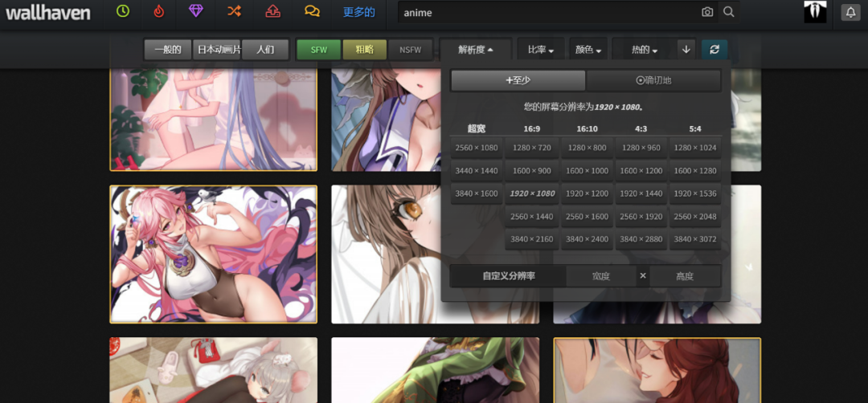This screenshot has height=403, width=868.
Task: Choose resolution 3840 × 2880
Action: coord(641,239)
